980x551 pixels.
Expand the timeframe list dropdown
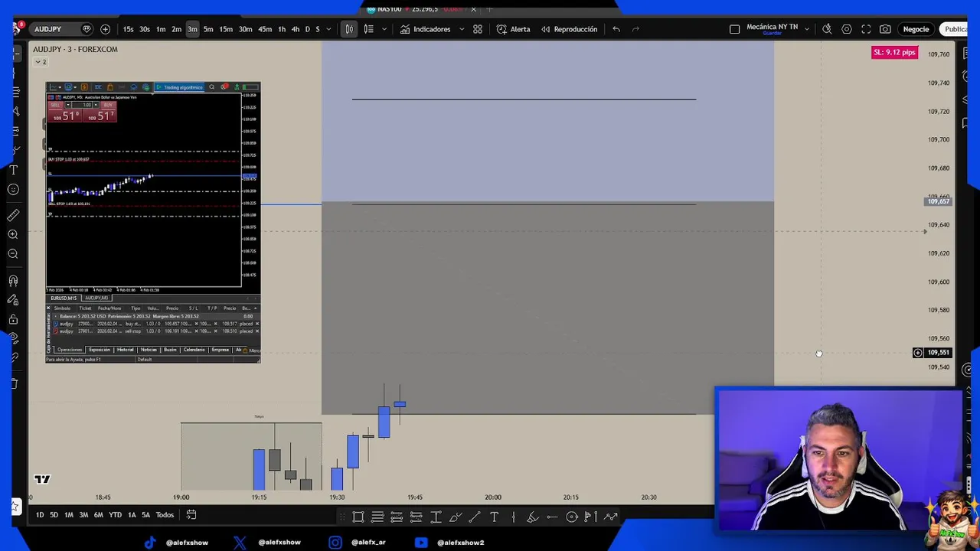coord(328,29)
